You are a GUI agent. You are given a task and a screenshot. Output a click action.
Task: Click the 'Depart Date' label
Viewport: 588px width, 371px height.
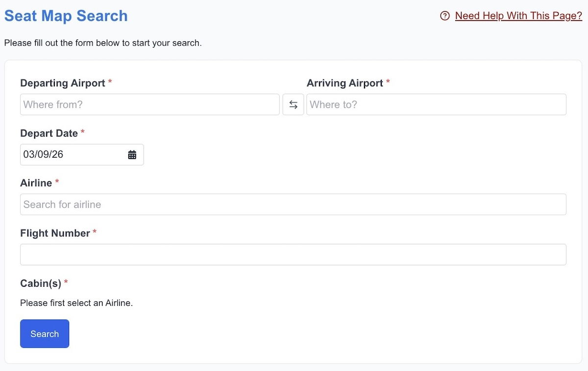point(49,133)
